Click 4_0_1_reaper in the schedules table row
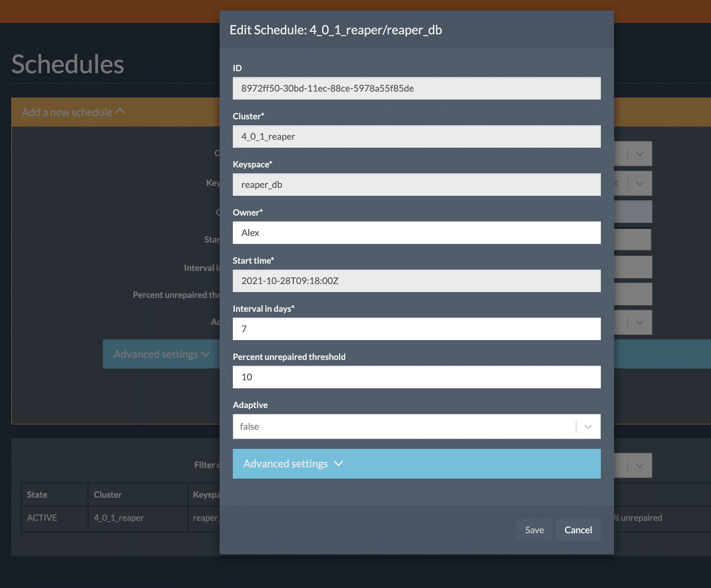 [x=119, y=518]
